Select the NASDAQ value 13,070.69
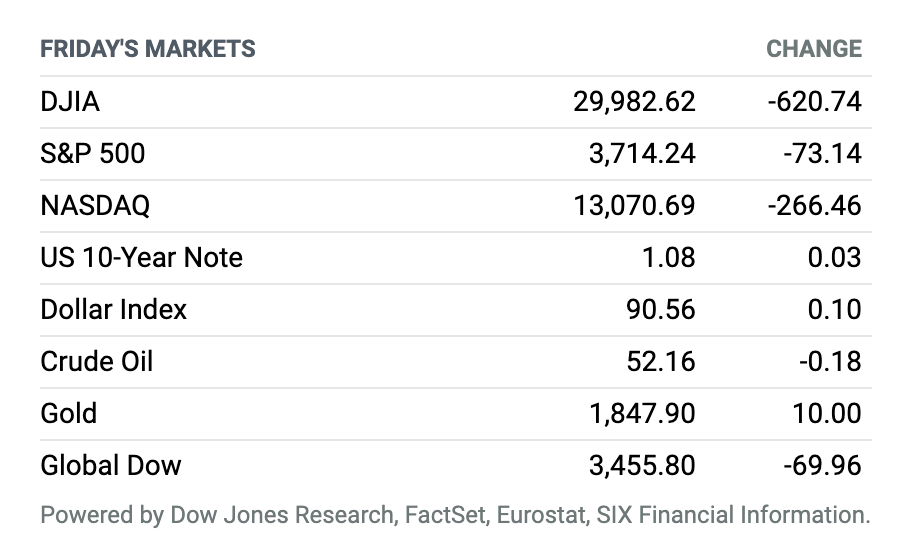 634,205
